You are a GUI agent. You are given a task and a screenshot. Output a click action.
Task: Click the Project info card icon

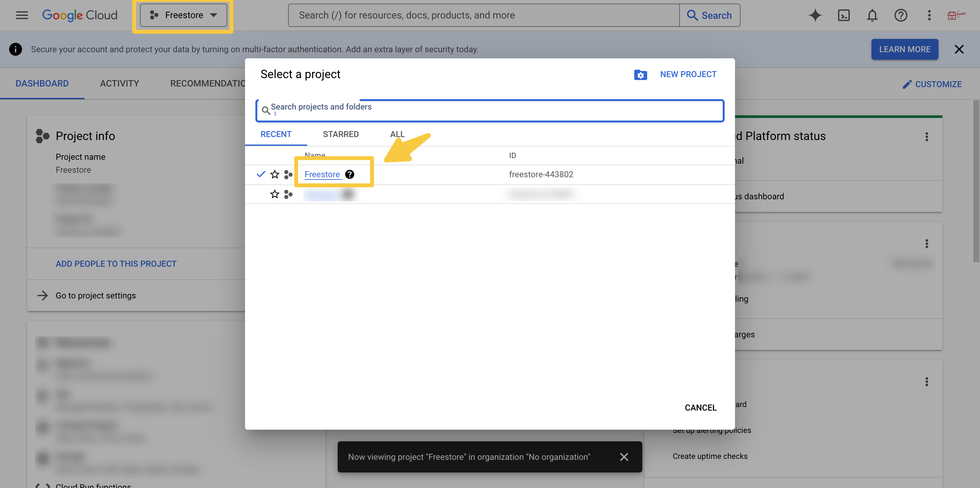coord(42,136)
